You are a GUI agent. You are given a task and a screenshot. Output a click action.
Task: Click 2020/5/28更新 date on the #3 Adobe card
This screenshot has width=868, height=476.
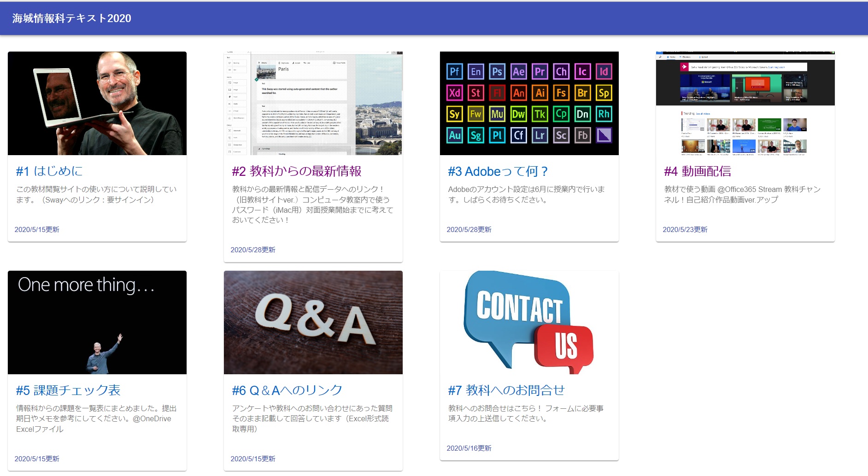pos(469,230)
